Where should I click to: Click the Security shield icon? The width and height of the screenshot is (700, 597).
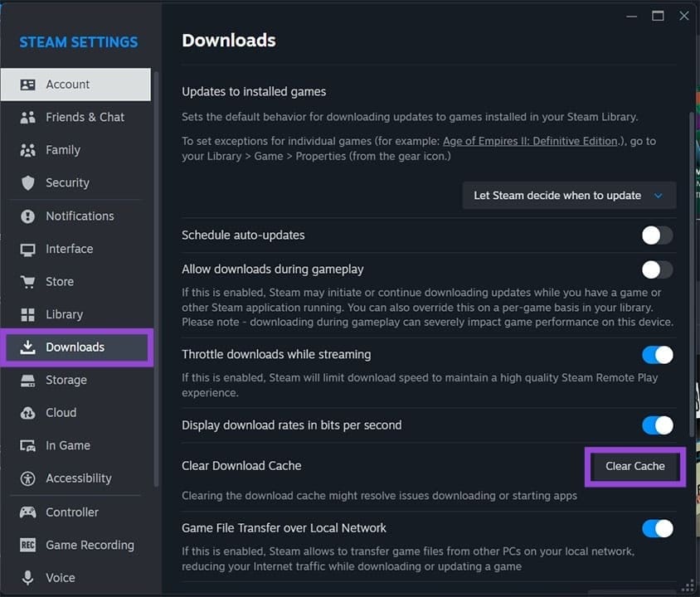pyautogui.click(x=27, y=183)
